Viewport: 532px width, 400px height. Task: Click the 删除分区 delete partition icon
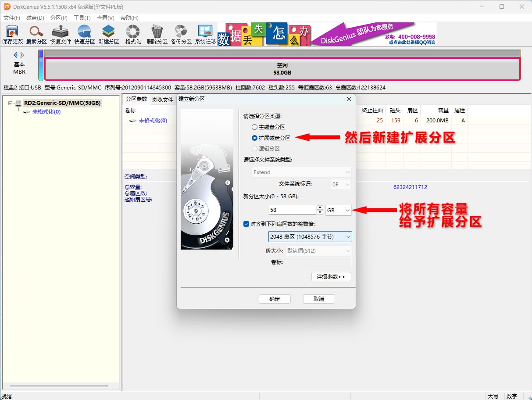pos(157,35)
